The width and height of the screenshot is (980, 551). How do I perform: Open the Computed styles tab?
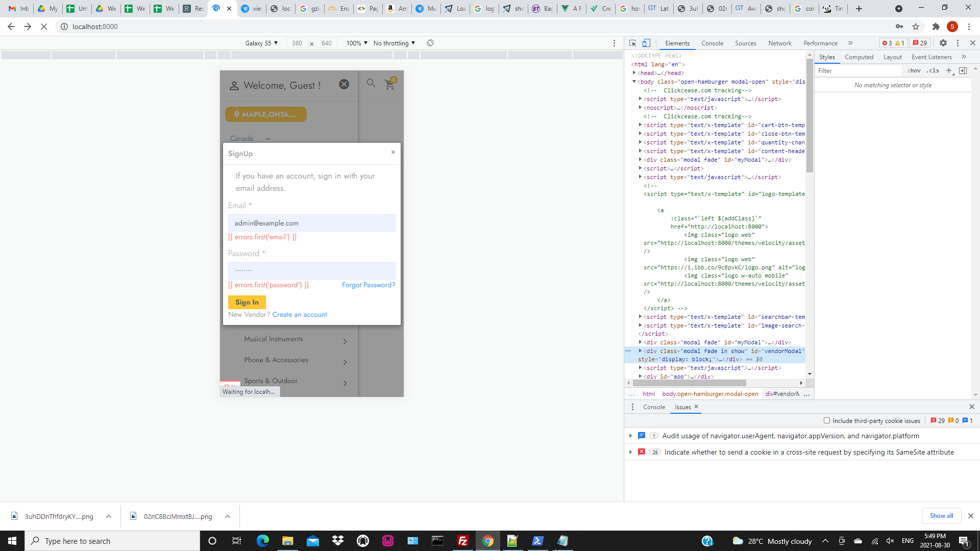click(x=859, y=57)
